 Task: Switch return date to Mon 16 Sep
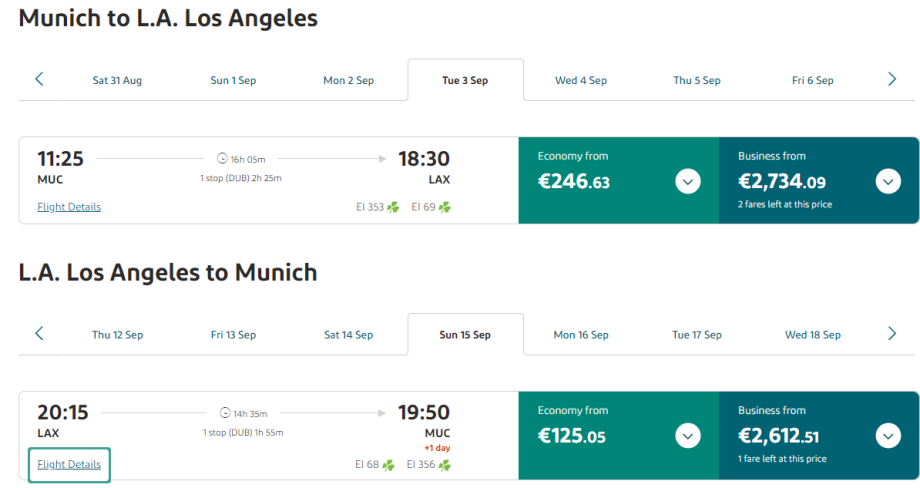point(581,335)
